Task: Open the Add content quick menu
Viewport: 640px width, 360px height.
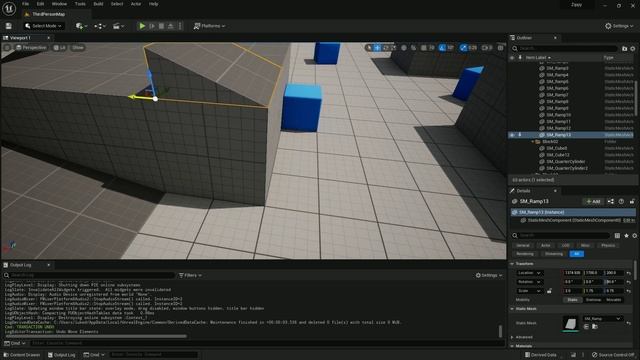Action: (81, 26)
